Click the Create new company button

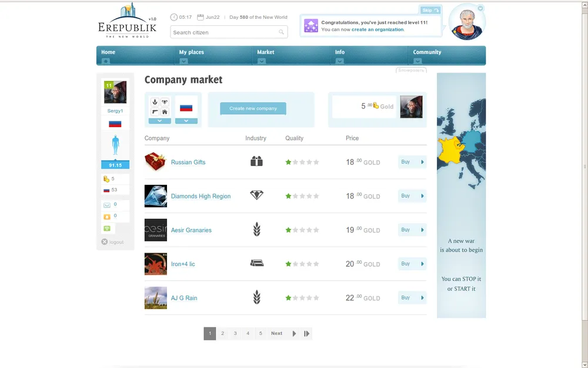pos(253,108)
